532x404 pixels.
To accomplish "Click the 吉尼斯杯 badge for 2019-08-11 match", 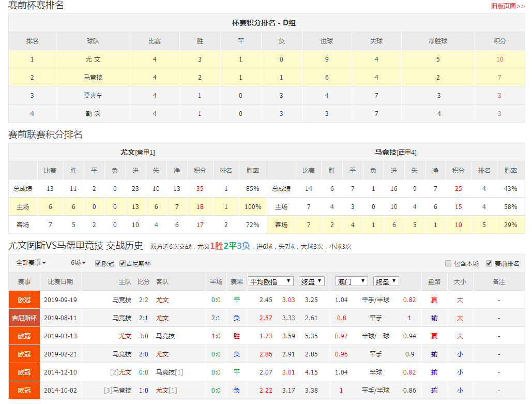I will point(24,318).
